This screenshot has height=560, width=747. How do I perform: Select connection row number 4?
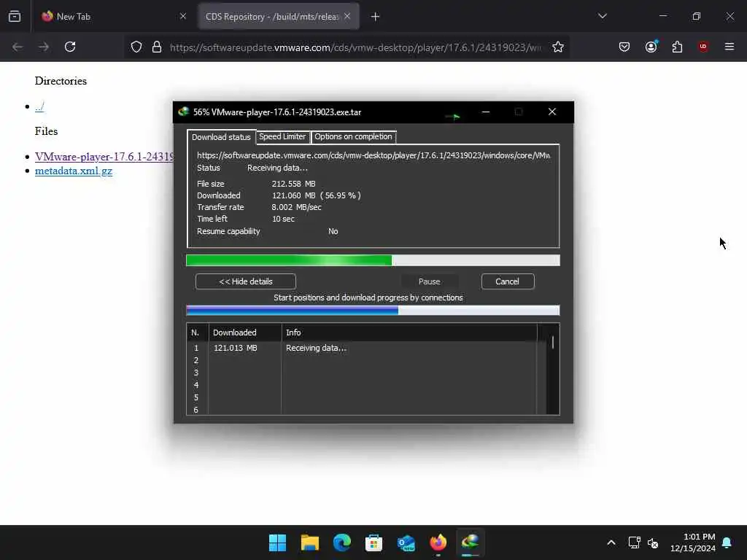(x=362, y=385)
